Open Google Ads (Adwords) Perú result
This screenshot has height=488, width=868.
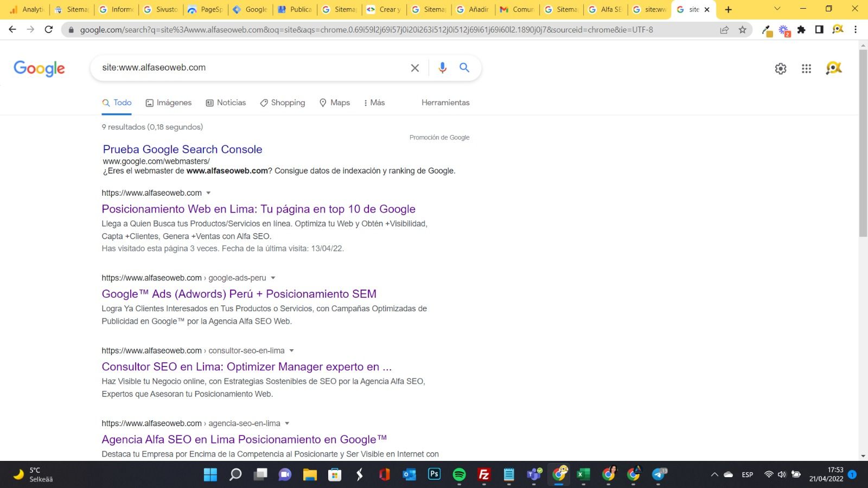tap(239, 294)
